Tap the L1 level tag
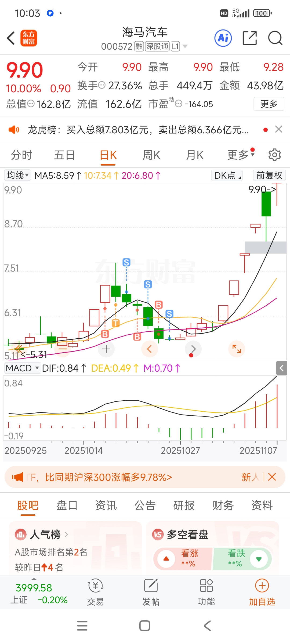290x644 pixels. tap(175, 46)
